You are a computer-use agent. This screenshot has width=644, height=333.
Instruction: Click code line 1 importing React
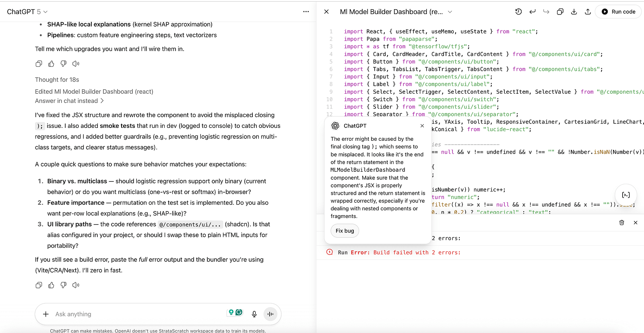(441, 31)
